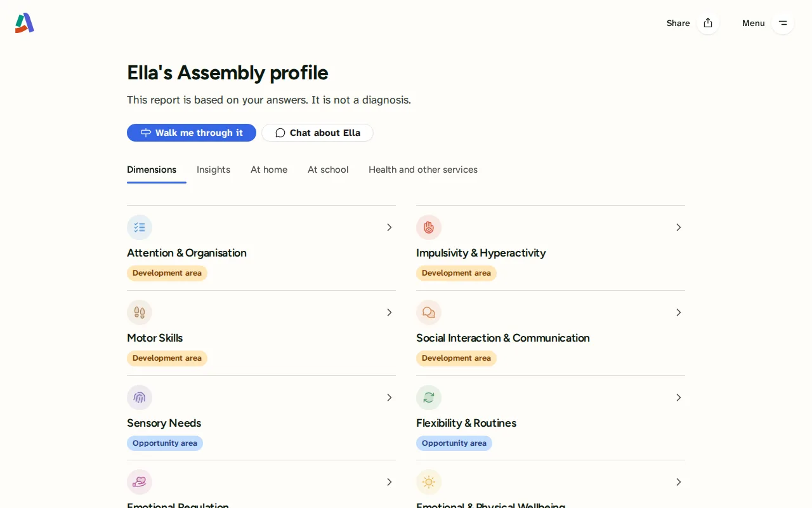Open the Motor Skills title
812x508 pixels.
(x=155, y=338)
